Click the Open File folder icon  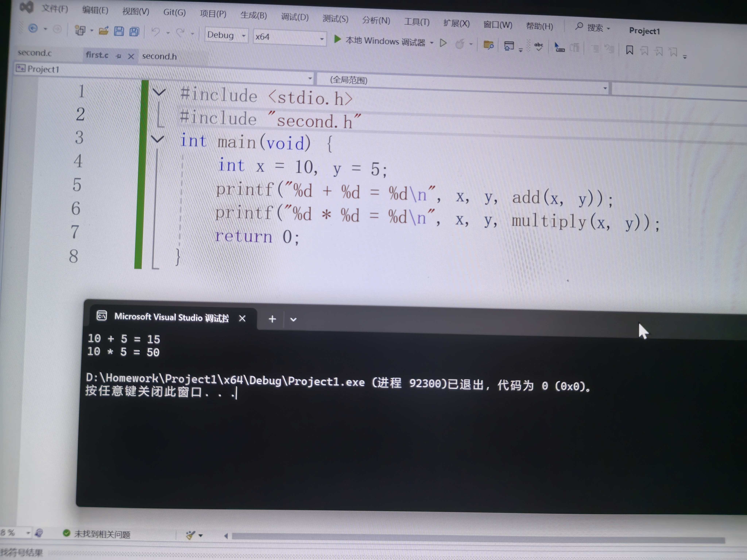tap(104, 31)
